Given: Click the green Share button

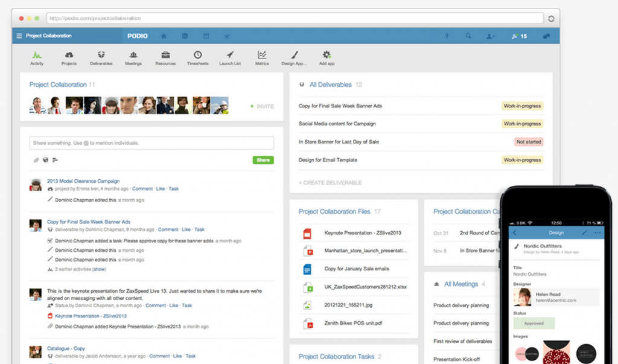Looking at the screenshot, I should [x=263, y=160].
